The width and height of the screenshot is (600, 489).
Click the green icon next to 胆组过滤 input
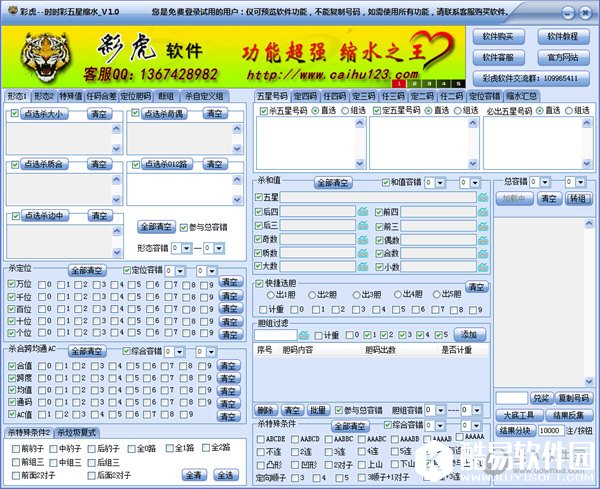[x=304, y=335]
